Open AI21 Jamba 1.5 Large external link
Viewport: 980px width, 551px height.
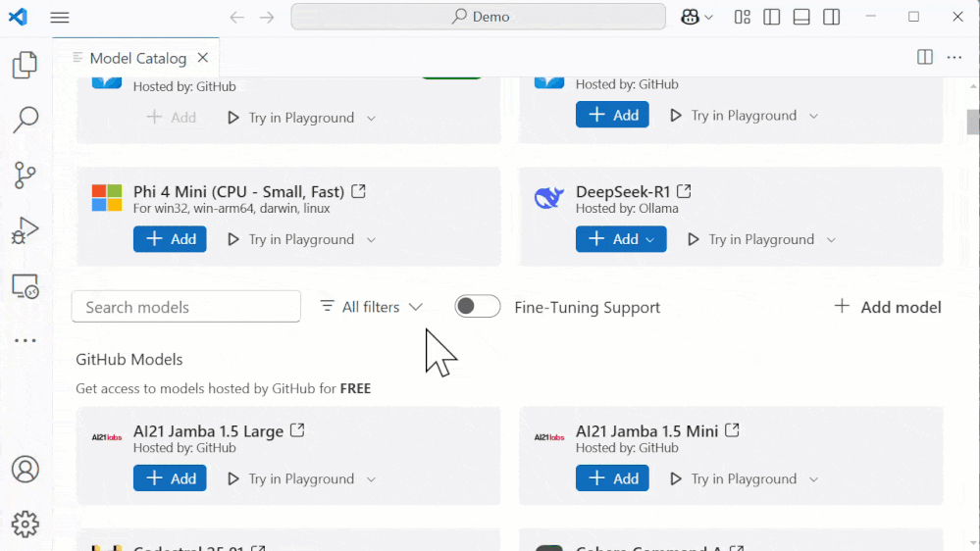point(297,430)
